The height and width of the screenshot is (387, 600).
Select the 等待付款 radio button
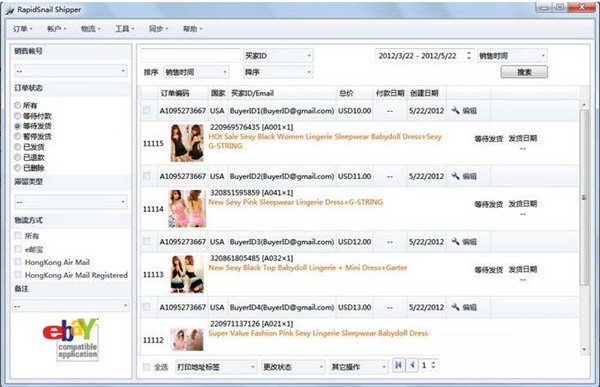pyautogui.click(x=18, y=116)
